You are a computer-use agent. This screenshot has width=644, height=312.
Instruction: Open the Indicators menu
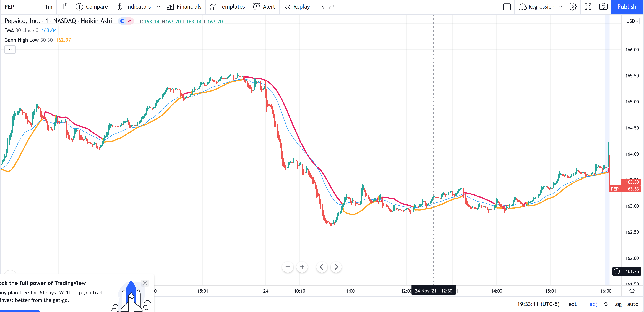[x=134, y=7]
